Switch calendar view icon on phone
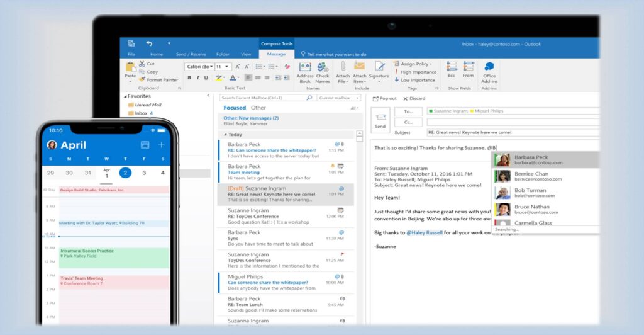Screen dimensions: 644x335 145,145
